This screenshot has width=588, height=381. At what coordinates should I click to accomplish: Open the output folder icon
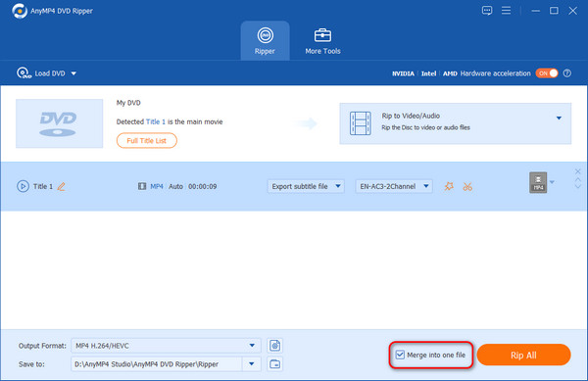coord(274,363)
